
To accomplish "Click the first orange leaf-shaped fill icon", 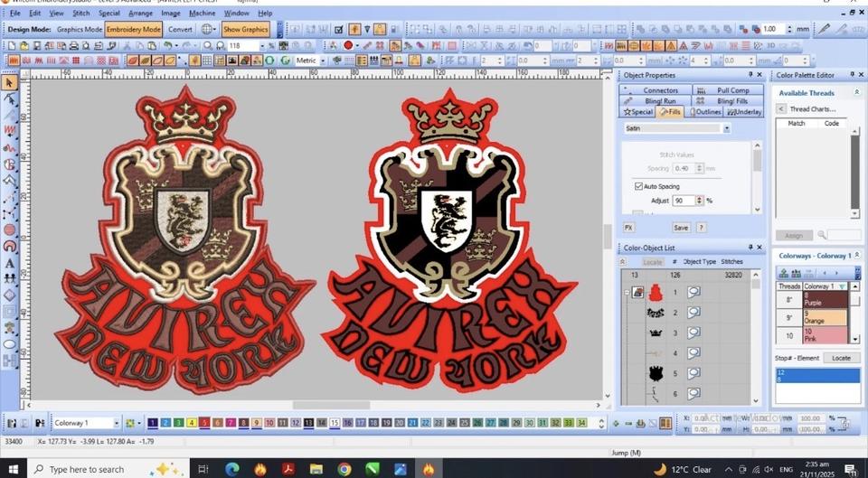I will [x=133, y=61].
